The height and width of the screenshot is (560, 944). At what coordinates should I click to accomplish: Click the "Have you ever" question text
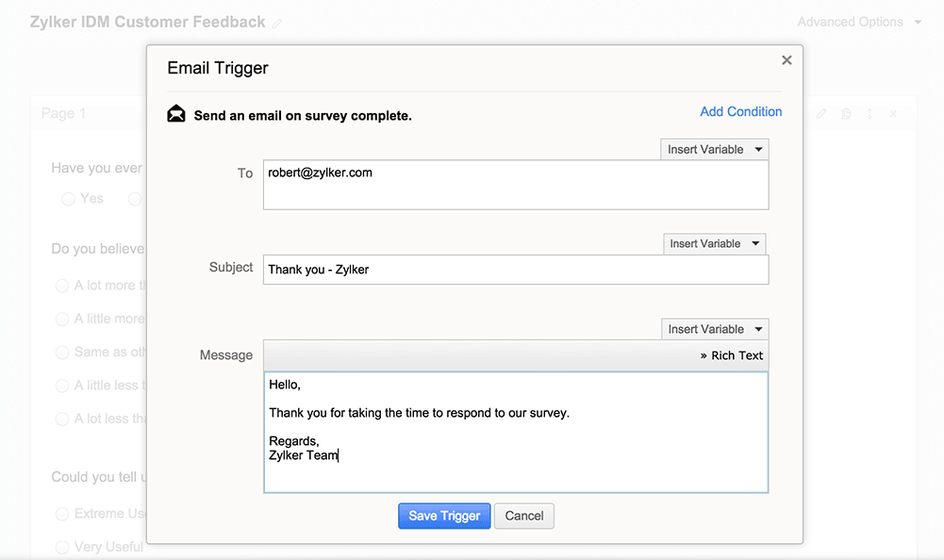[x=97, y=168]
